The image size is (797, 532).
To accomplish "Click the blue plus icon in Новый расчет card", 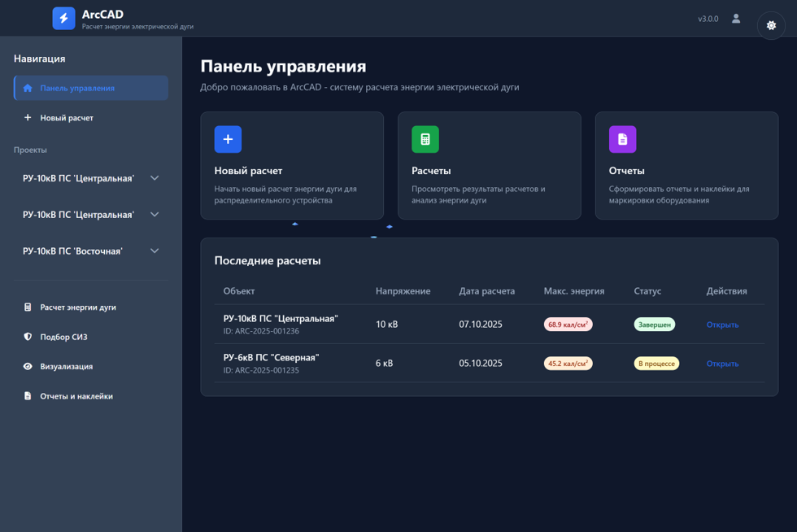I will tap(228, 139).
